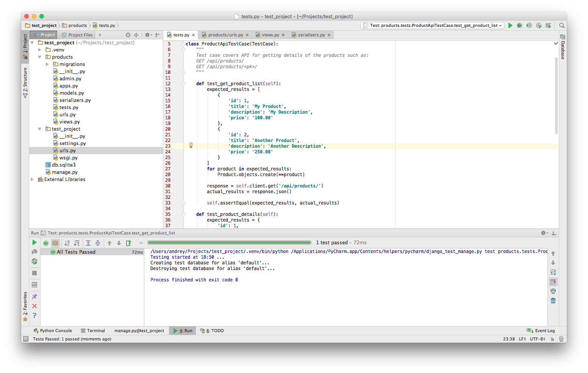The width and height of the screenshot is (588, 373).
Task: Profile the test run
Action: click(538, 25)
